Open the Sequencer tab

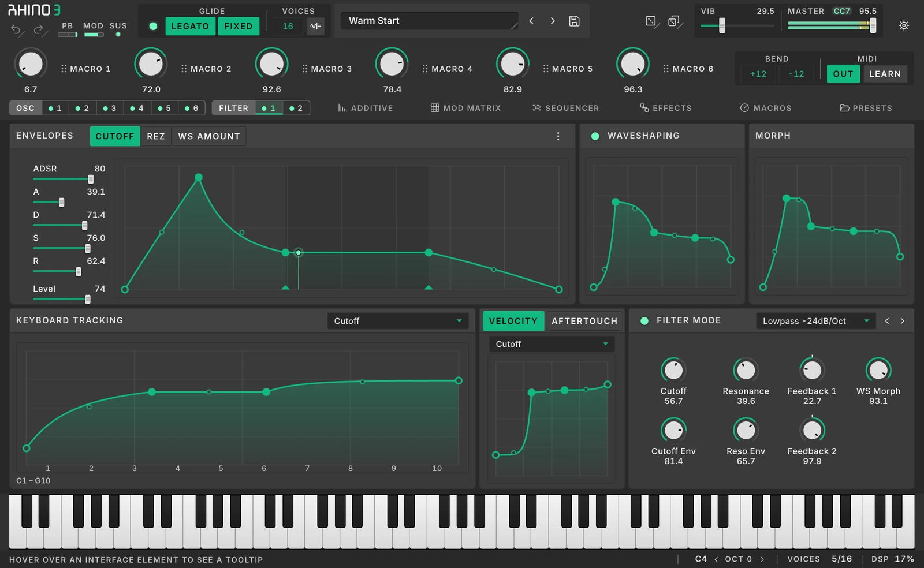565,108
